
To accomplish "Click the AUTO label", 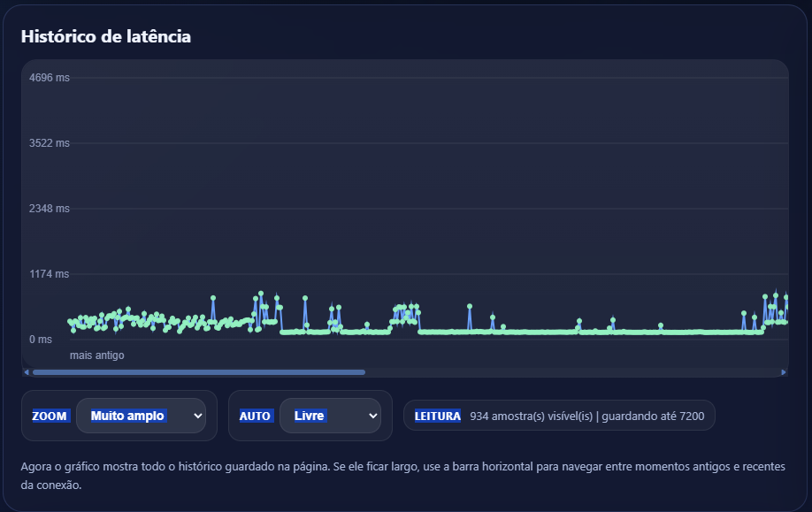I will (x=255, y=416).
